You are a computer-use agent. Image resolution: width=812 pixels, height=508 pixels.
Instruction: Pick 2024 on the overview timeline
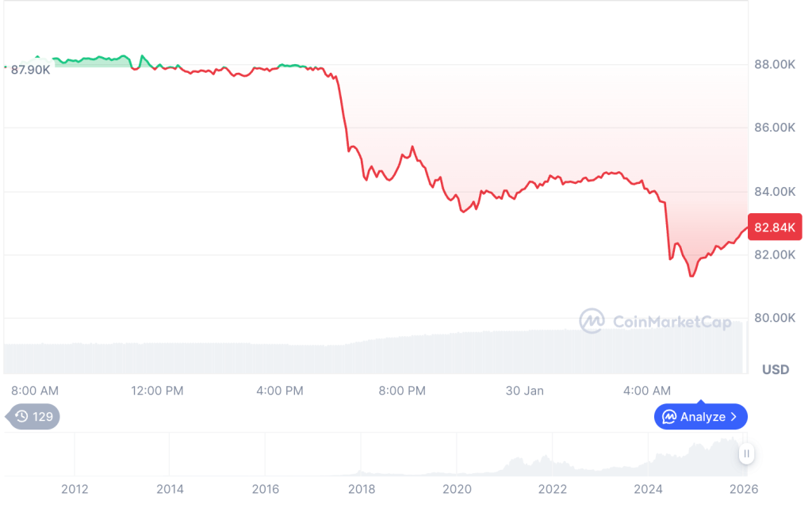point(649,489)
